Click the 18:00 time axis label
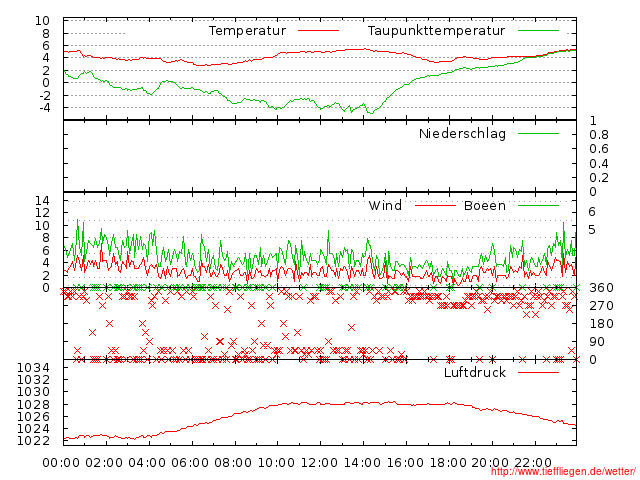 click(x=448, y=463)
